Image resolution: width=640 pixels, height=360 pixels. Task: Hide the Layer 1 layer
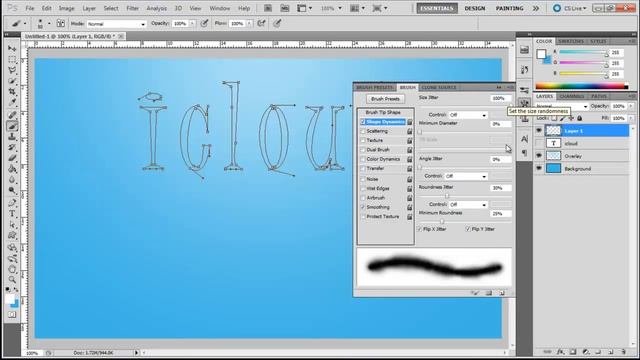tap(539, 131)
